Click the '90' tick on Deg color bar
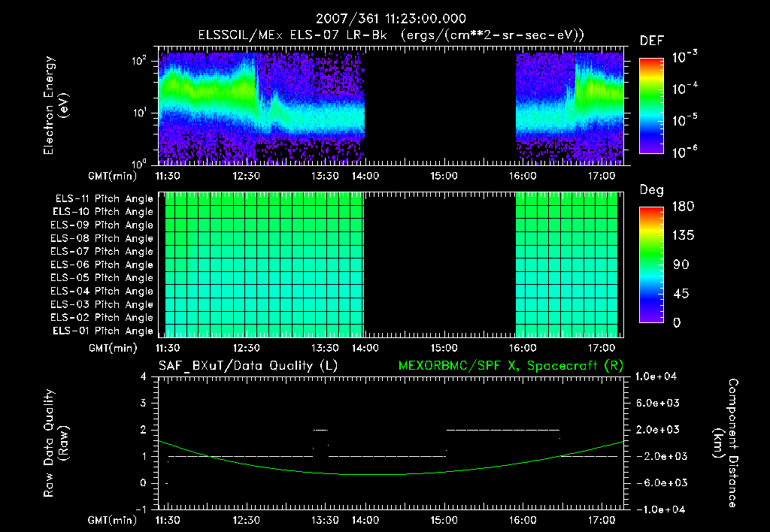Screen dimensions: 770x532 681,265
